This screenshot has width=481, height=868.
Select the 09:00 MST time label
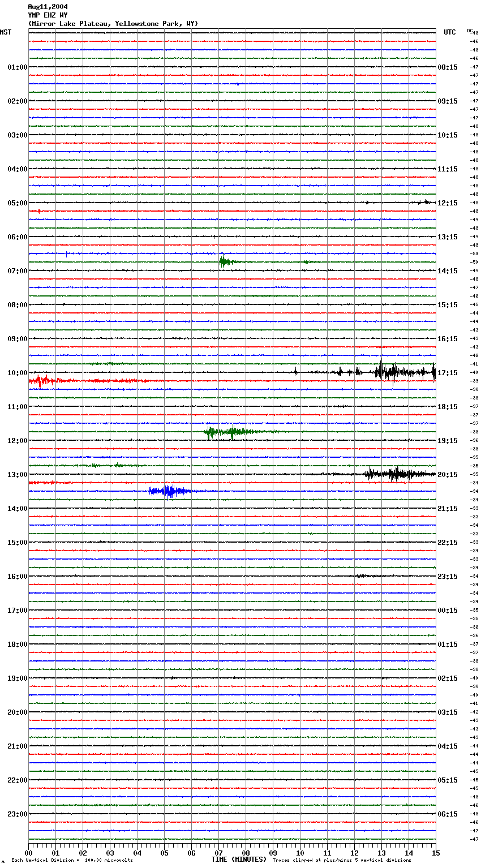pos(18,339)
